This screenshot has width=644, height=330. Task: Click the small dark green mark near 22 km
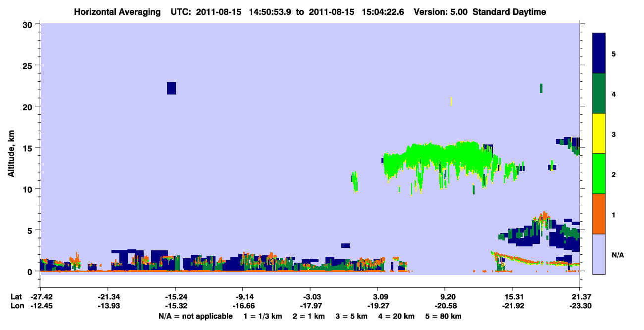pos(541,88)
